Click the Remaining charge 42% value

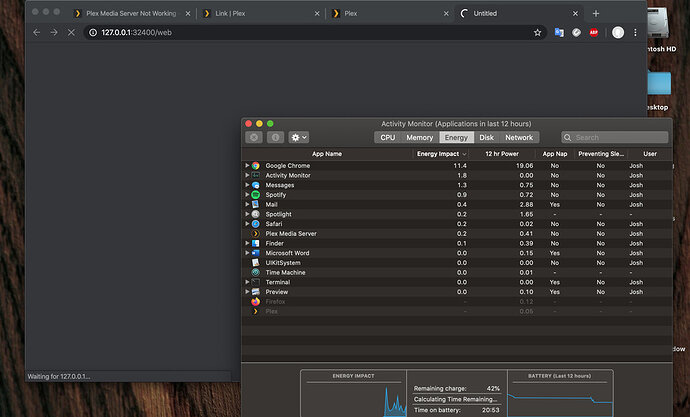493,388
